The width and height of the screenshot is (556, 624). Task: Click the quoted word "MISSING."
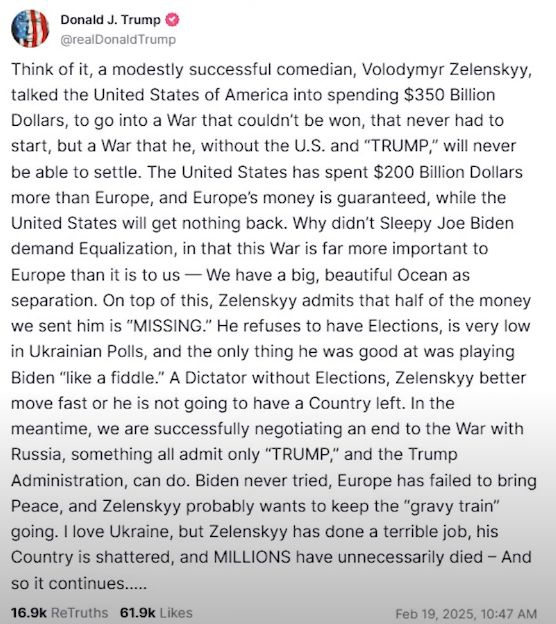click(x=169, y=326)
